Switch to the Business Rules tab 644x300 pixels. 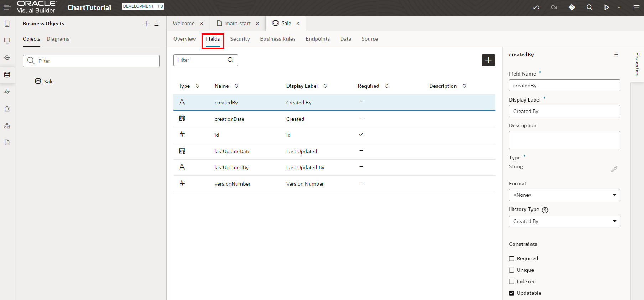[x=277, y=39]
